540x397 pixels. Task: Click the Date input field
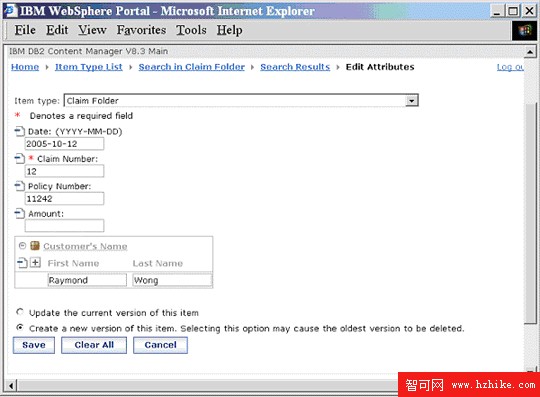pyautogui.click(x=64, y=144)
